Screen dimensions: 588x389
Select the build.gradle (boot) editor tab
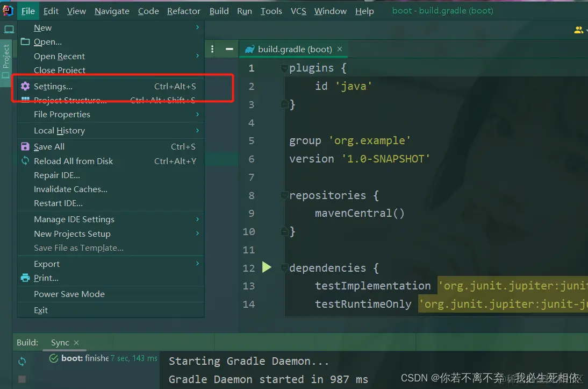(293, 49)
